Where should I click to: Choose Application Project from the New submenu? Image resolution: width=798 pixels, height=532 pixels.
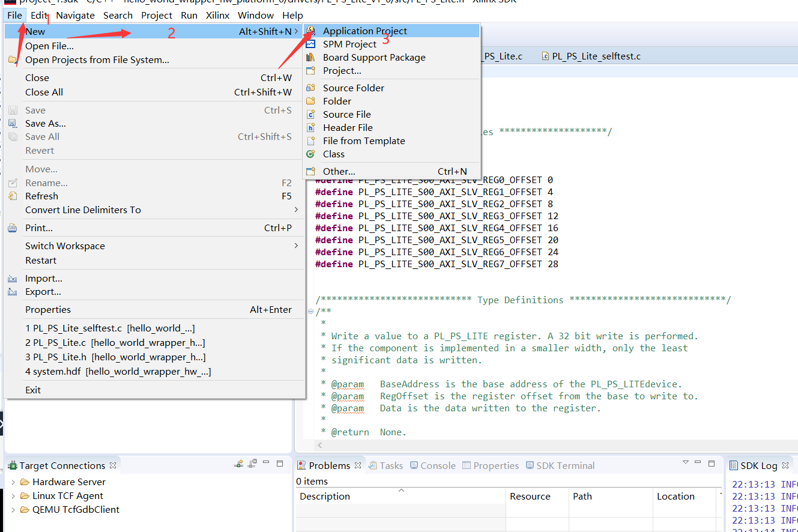(x=391, y=31)
